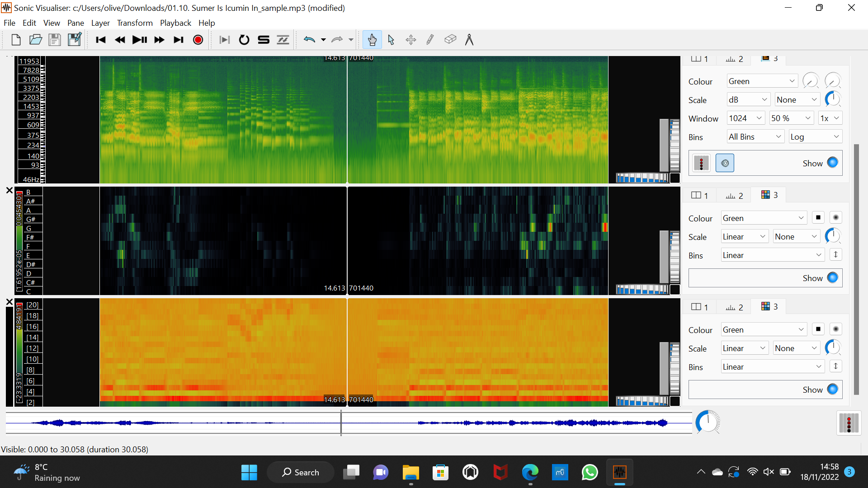Undo the last action
This screenshot has width=868, height=488.
[x=309, y=40]
